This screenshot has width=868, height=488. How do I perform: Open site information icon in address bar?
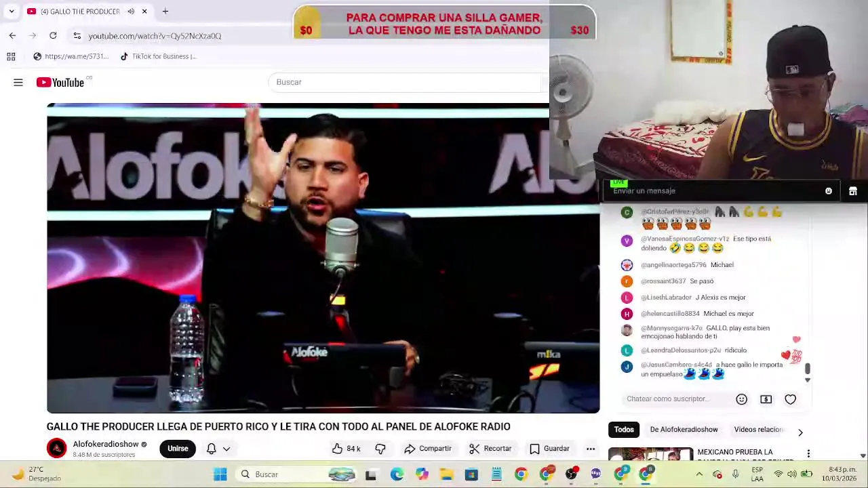[77, 36]
